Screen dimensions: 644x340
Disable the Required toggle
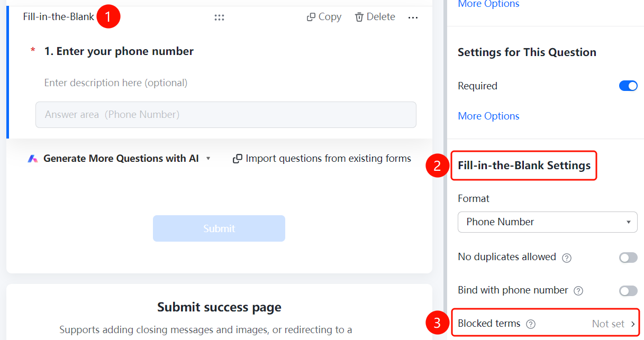[628, 86]
